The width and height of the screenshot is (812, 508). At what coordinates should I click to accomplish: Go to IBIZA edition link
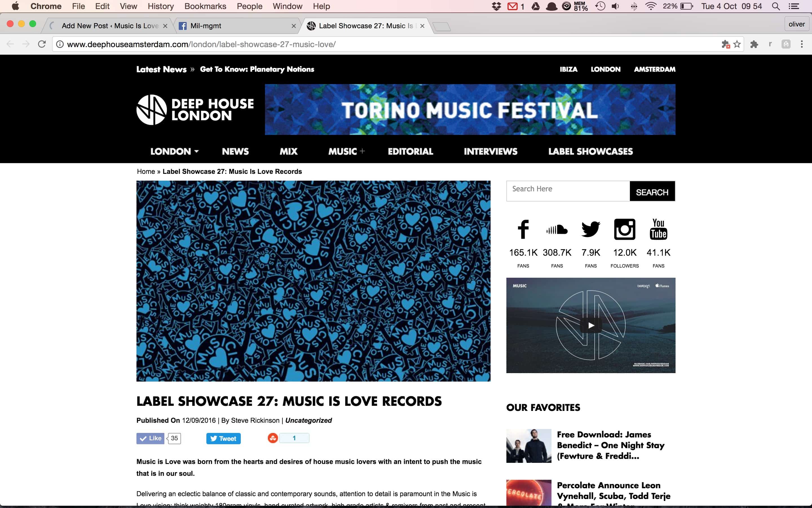tap(568, 69)
